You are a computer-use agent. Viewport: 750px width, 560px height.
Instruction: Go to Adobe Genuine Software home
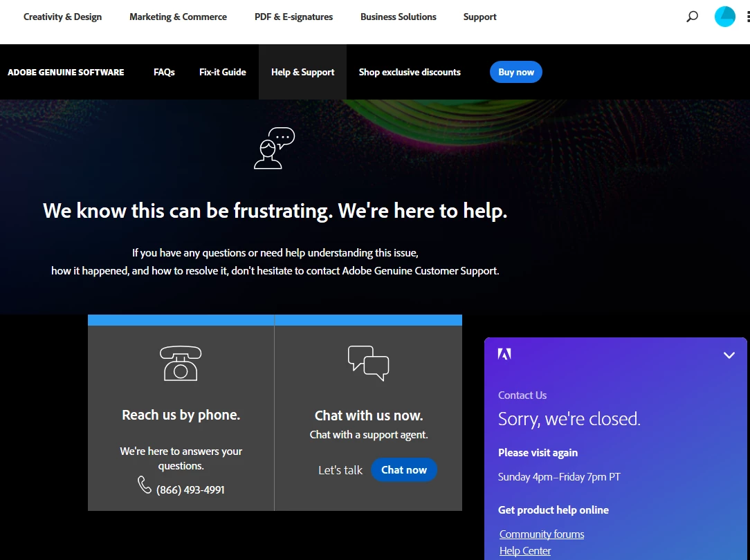pos(66,72)
